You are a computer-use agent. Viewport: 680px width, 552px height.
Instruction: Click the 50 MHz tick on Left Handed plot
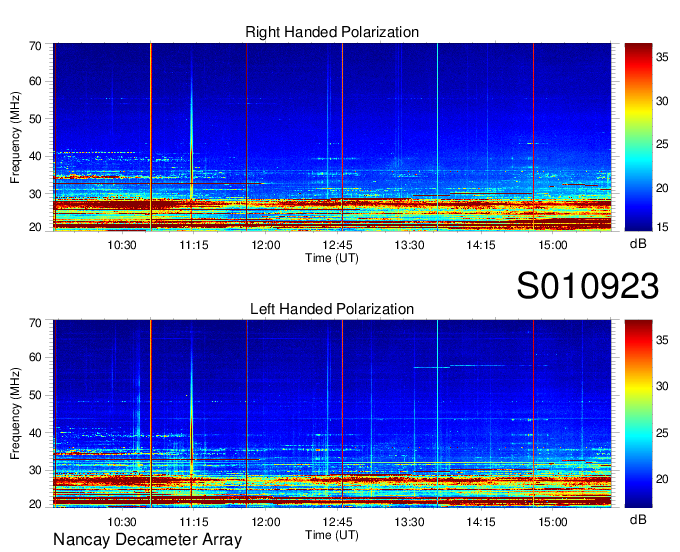35,395
